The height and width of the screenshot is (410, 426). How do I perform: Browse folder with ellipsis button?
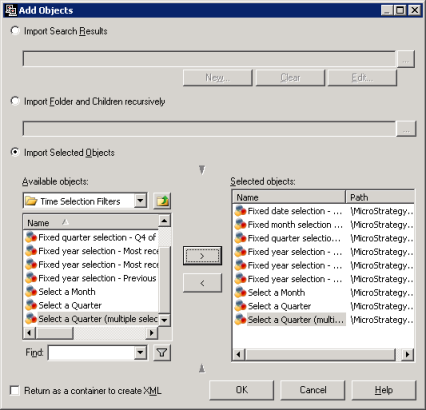406,129
